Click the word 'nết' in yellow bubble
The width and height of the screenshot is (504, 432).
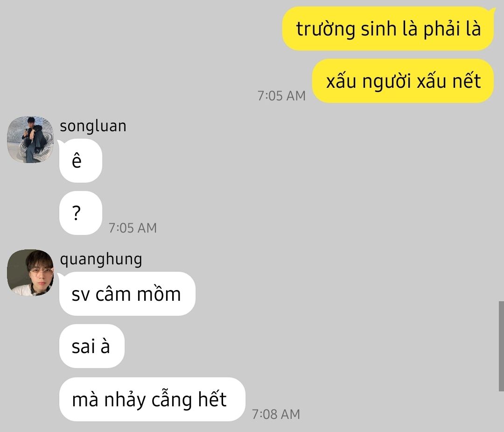coord(467,81)
